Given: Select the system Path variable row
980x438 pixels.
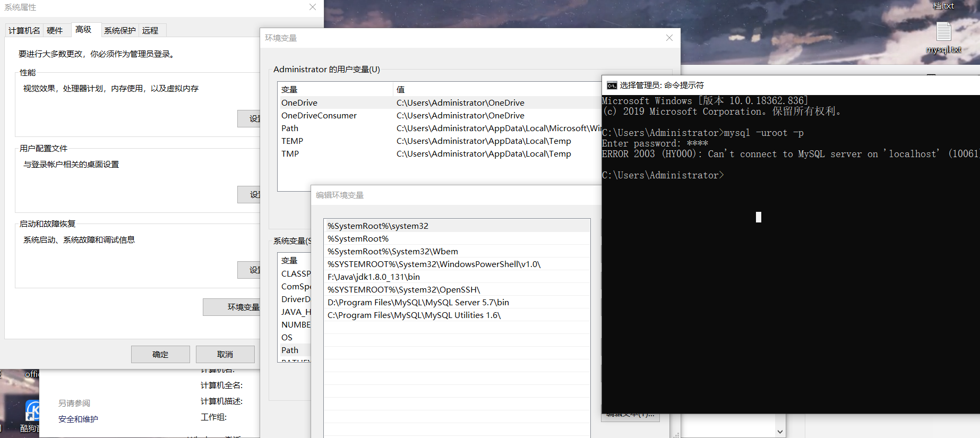Looking at the screenshot, I should pos(295,350).
